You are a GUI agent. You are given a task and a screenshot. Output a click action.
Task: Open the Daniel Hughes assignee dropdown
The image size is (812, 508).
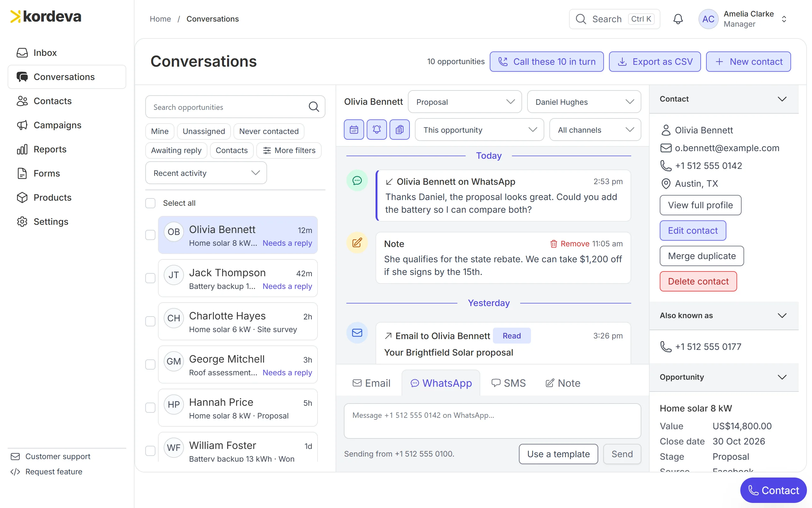584,102
